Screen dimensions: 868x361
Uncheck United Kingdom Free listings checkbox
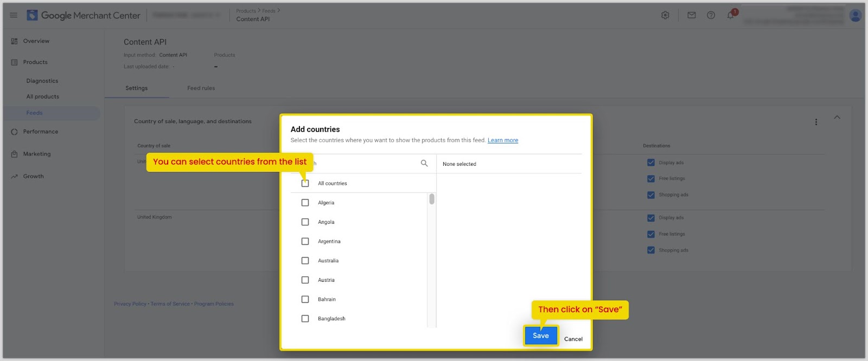(x=651, y=234)
